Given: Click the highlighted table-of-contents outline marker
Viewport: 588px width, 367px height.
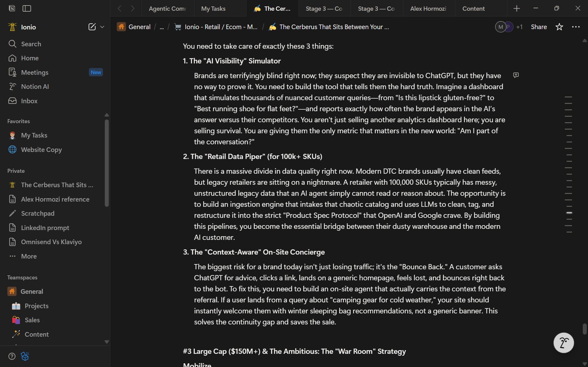Looking at the screenshot, I should tap(569, 213).
